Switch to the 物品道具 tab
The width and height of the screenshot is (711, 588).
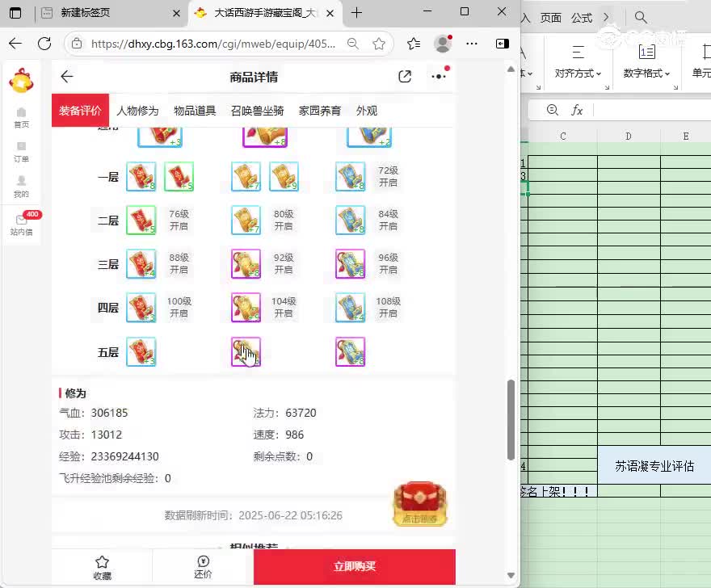pyautogui.click(x=195, y=111)
